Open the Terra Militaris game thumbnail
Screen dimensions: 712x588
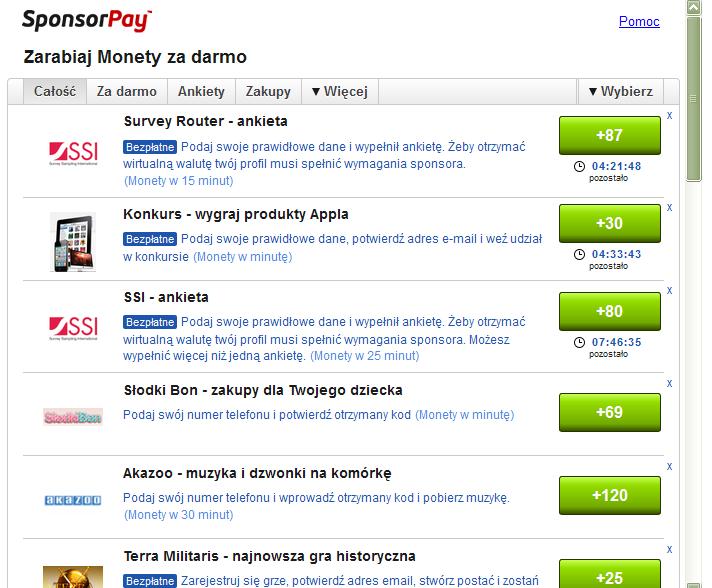coord(73,577)
